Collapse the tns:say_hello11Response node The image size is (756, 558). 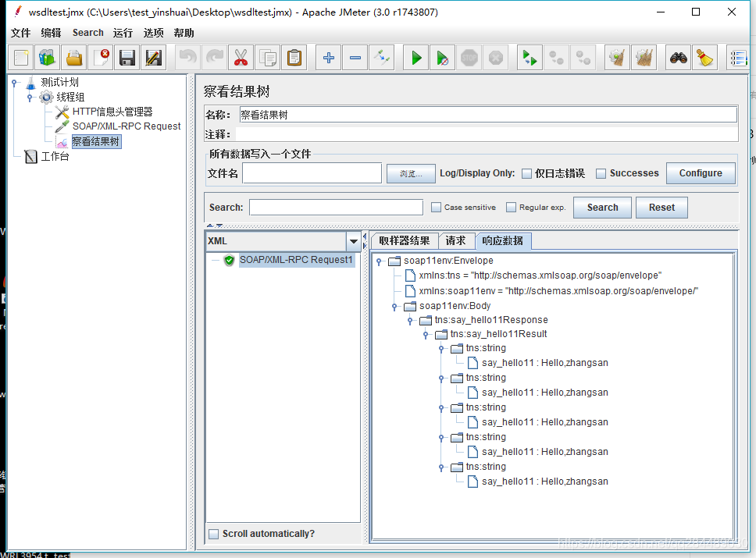(410, 320)
